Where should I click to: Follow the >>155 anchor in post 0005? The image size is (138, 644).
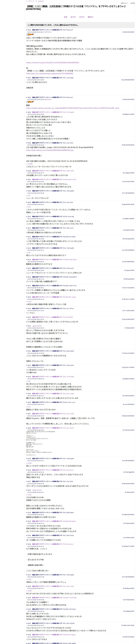click(29, 164)
